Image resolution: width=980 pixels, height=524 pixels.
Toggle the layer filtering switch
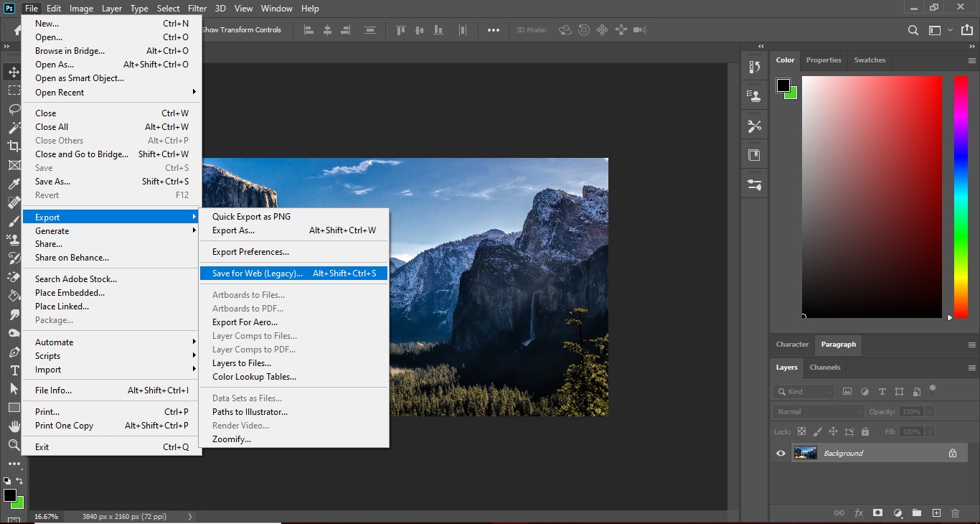(x=933, y=390)
